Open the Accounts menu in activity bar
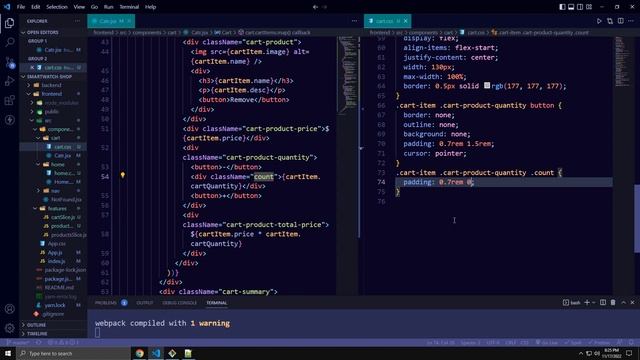Screen dimensions: 640x360 [x=9, y=309]
